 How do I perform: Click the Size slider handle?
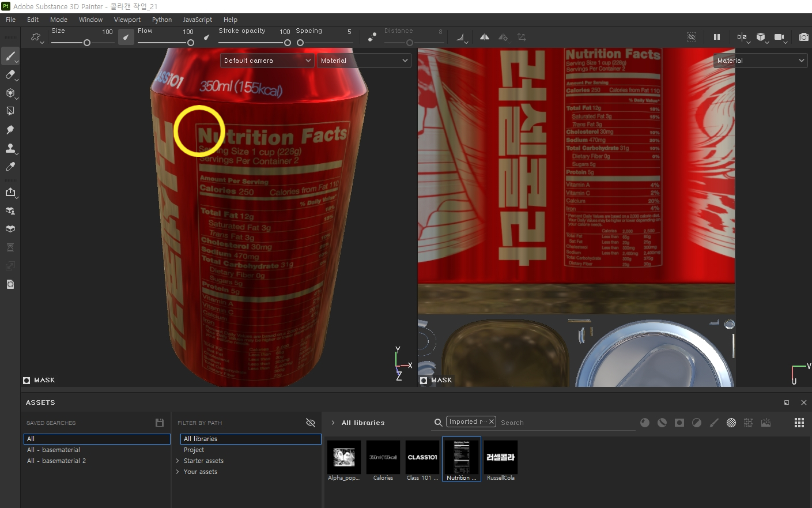pyautogui.click(x=86, y=43)
